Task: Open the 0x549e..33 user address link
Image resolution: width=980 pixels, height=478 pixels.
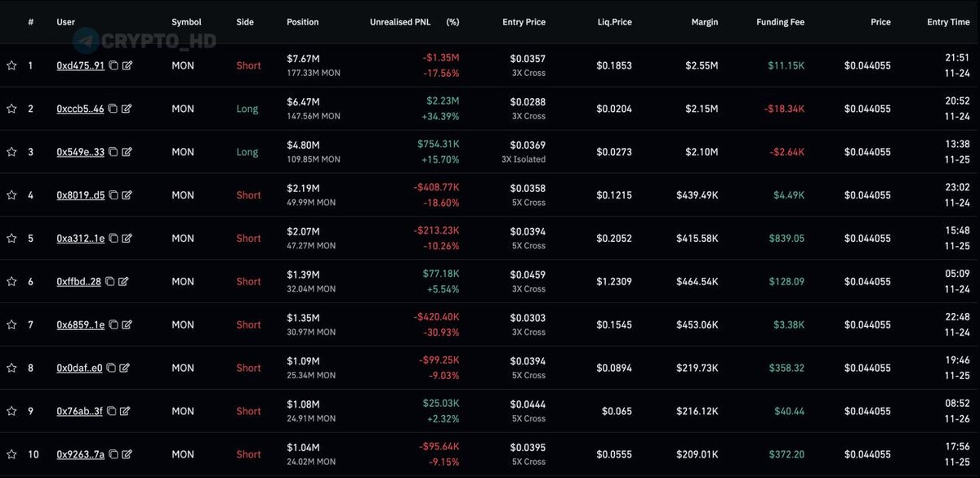Action: 80,152
